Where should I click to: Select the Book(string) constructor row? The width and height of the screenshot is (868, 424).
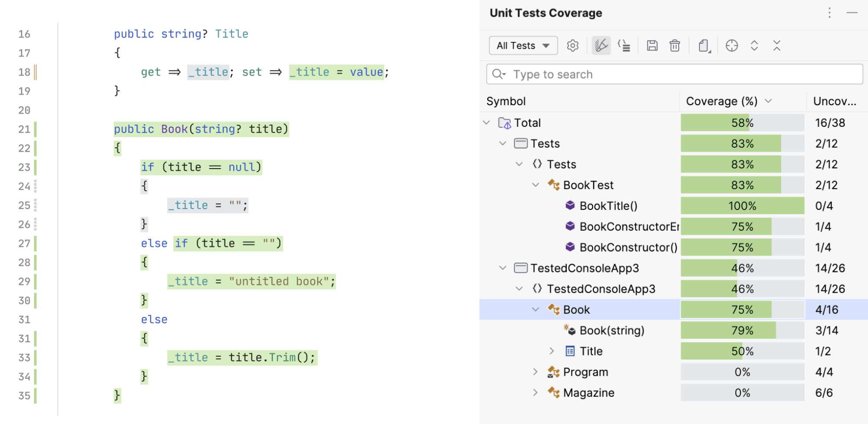pos(612,331)
